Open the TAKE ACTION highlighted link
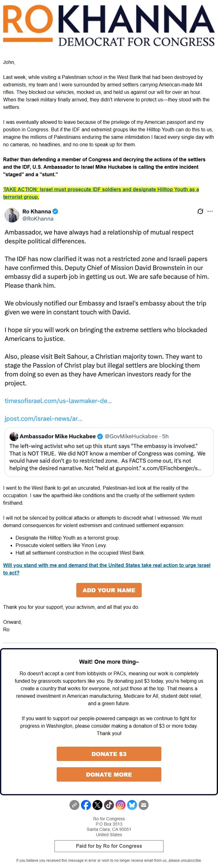Screen dimensions: 218x868 point(101,193)
